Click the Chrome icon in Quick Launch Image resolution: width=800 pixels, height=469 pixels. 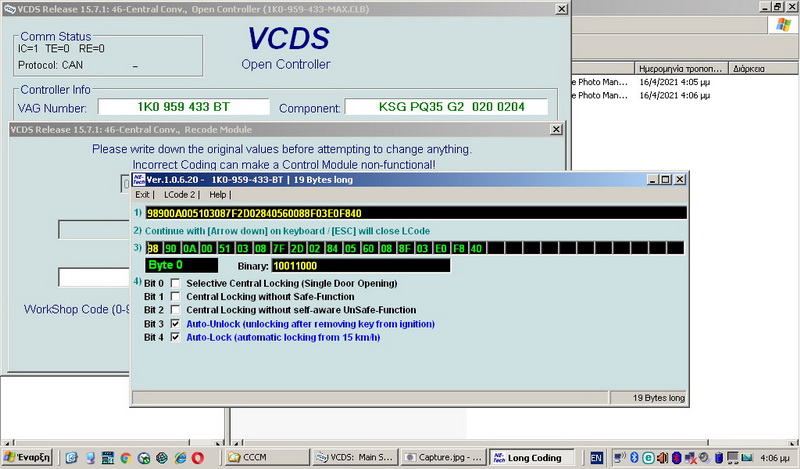point(126,458)
